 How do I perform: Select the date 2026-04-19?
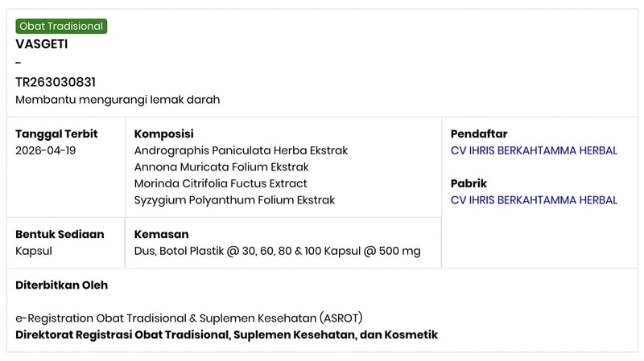[46, 150]
